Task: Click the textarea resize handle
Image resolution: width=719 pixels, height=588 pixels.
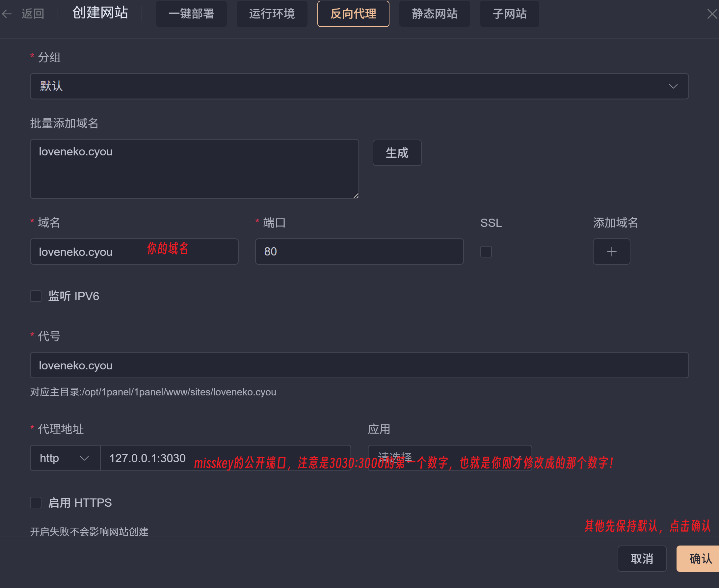Action: click(x=356, y=196)
